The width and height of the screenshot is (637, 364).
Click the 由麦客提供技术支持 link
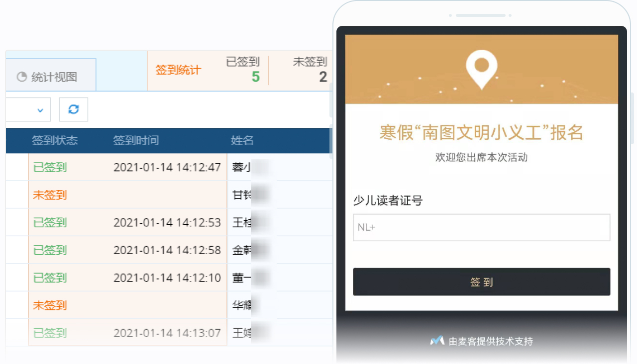[490, 341]
